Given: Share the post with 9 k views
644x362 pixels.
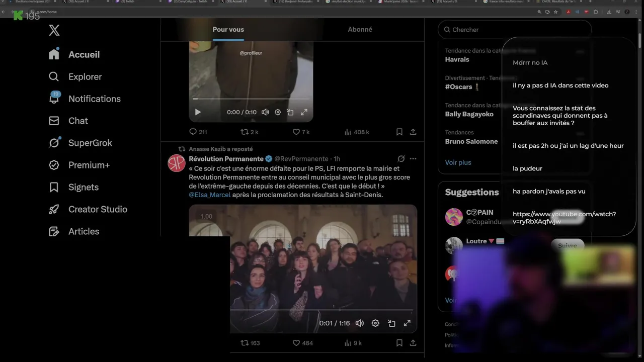Looking at the screenshot, I should pos(413,343).
